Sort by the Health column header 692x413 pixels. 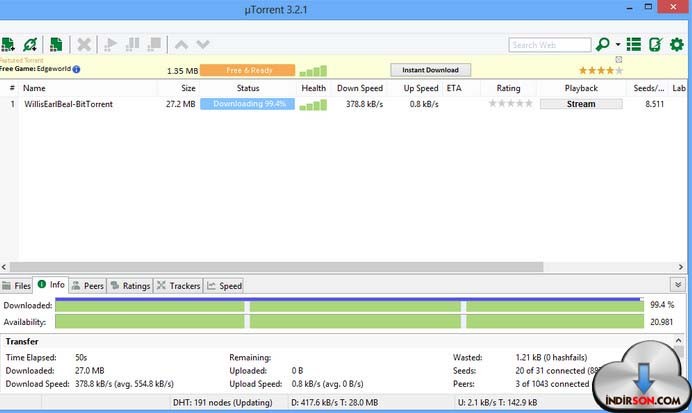(313, 88)
